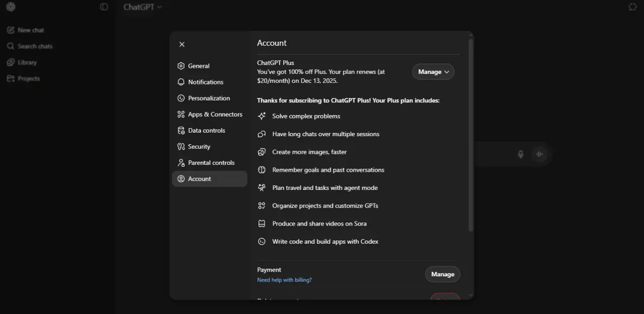
Task: Click the Produce and share videos on Sora text
Action: pyautogui.click(x=319, y=224)
